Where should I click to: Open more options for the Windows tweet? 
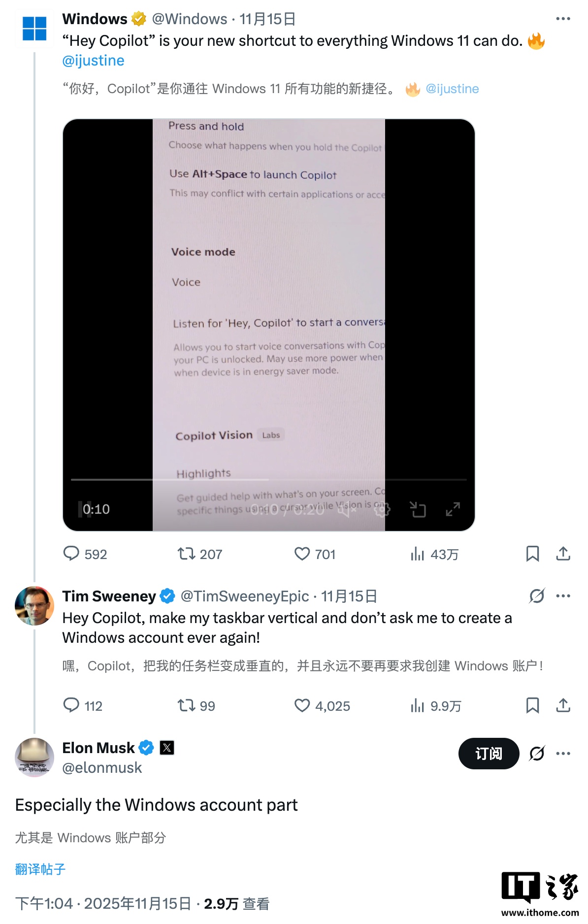tap(563, 19)
